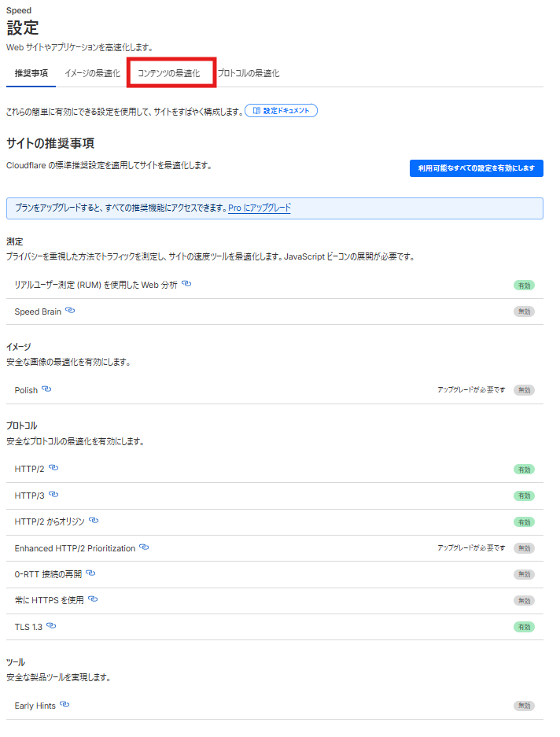Click the HTTP/2 からオリジン label
Image resolution: width=560 pixels, height=737 pixels.
point(50,521)
